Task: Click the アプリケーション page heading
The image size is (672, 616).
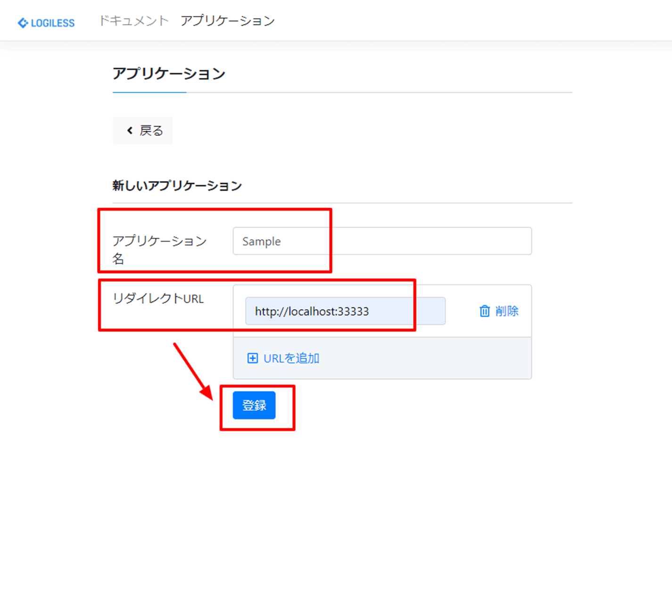Action: pyautogui.click(x=169, y=74)
